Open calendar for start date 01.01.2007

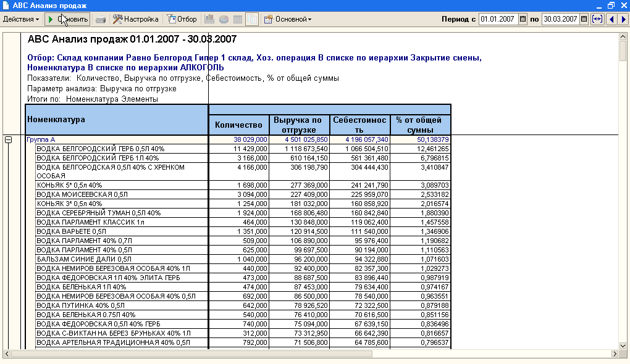point(523,19)
